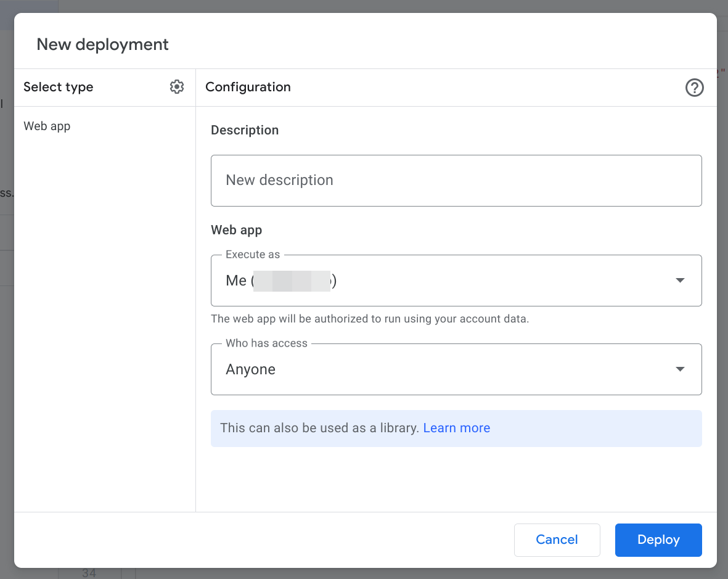
Task: Focus the New description input field
Action: click(456, 181)
